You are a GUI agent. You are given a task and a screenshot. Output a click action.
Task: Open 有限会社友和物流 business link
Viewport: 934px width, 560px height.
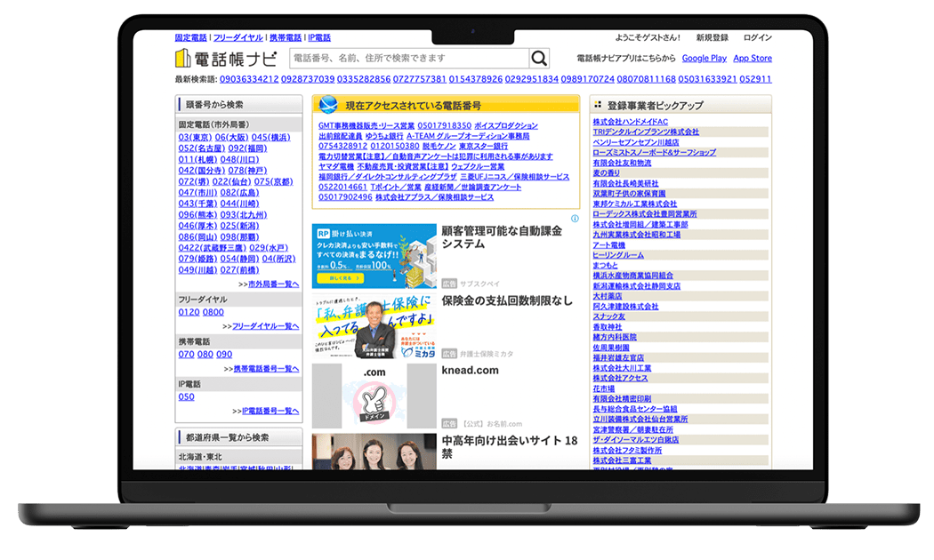point(622,163)
